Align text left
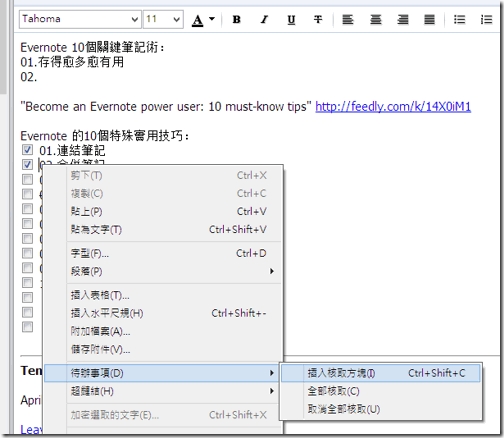 (348, 20)
